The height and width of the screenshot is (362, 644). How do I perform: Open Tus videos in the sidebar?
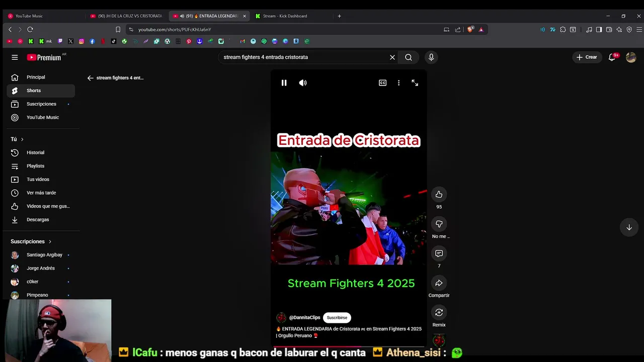[x=41, y=179]
